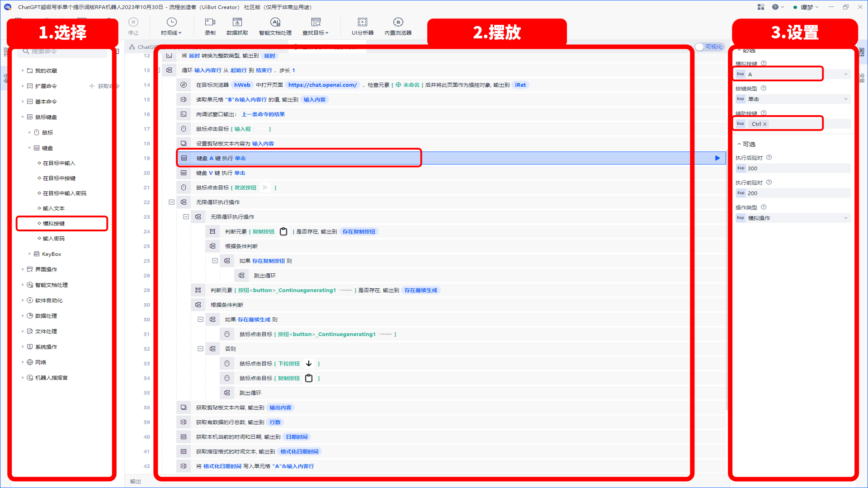Click the help icon beside 操作类型
Viewport: 868px width, 488px height.
(764, 207)
